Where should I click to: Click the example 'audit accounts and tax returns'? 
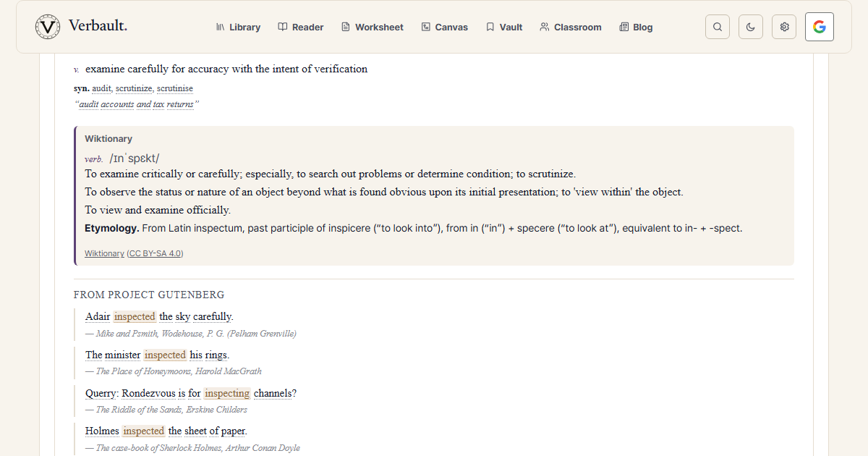[137, 104]
